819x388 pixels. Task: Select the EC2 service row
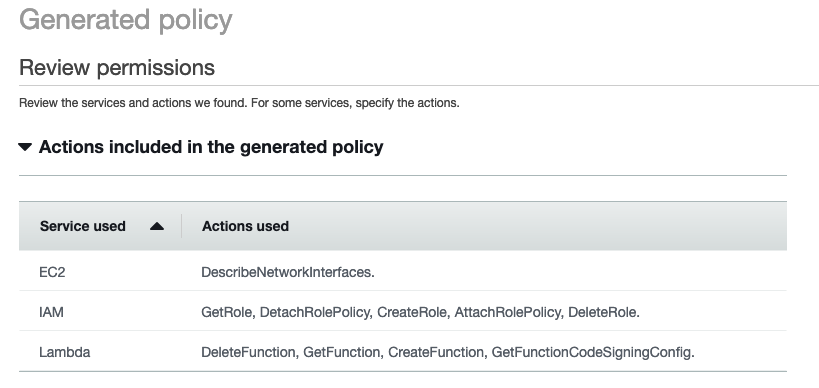pyautogui.click(x=403, y=271)
